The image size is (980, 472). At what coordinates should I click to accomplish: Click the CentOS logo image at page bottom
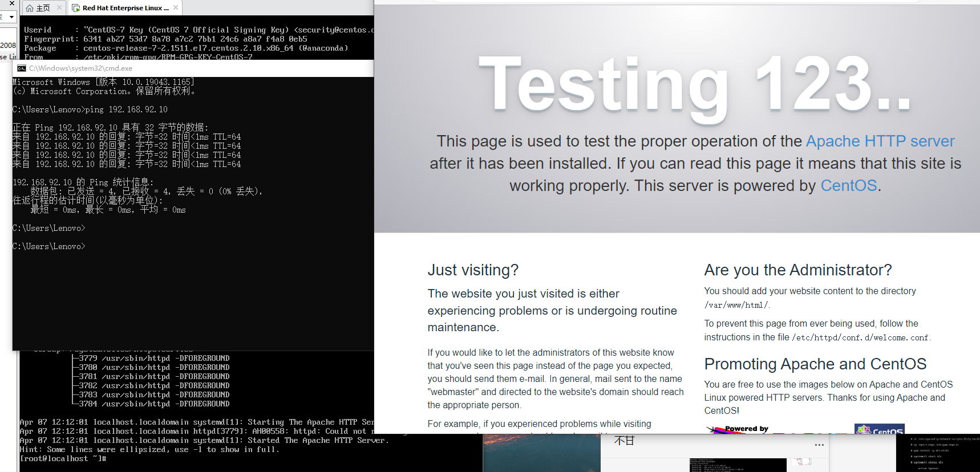879,429
